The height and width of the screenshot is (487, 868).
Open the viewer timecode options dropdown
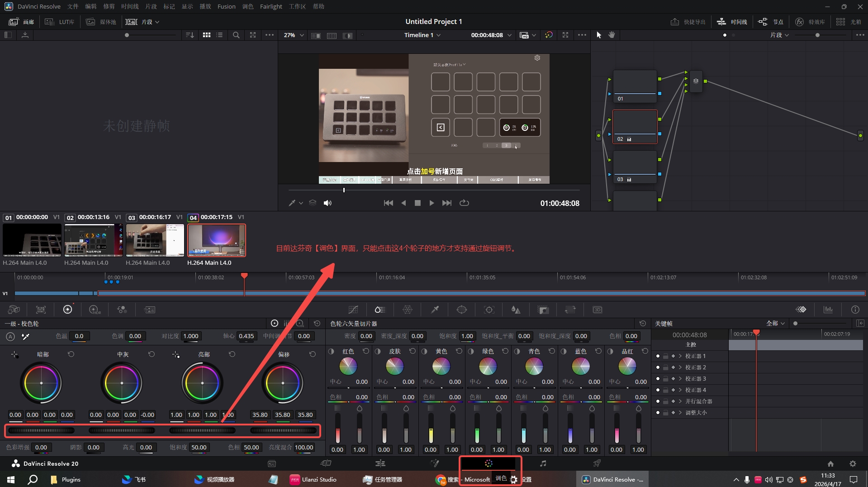tap(509, 35)
